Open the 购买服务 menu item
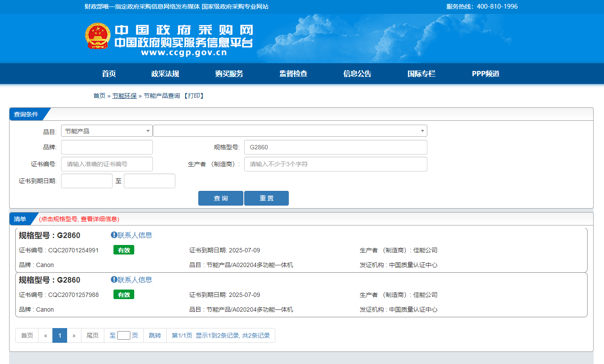Screen dimensions: 604x364 pyautogui.click(x=229, y=74)
